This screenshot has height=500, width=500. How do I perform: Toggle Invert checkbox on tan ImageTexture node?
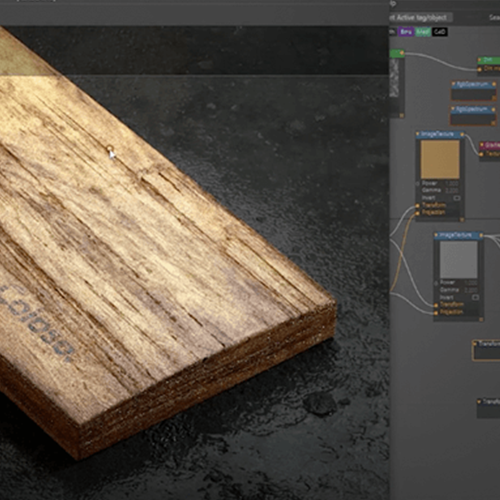457,198
